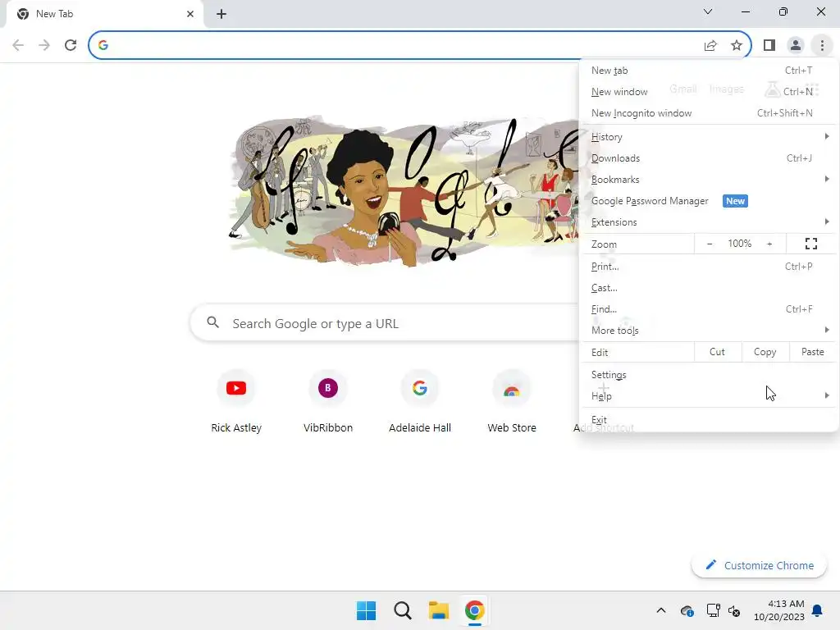The height and width of the screenshot is (630, 840).
Task: Open the VibRibbon shortcut
Action: 328,402
